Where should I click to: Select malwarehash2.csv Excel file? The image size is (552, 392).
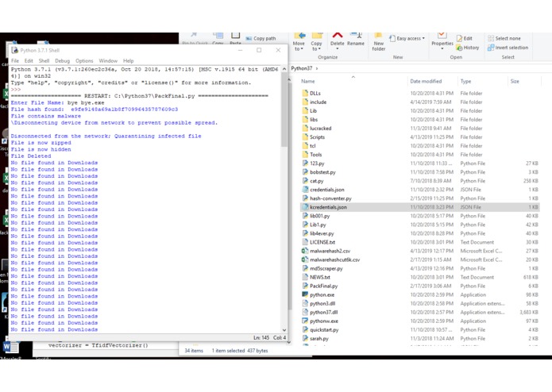tap(330, 251)
